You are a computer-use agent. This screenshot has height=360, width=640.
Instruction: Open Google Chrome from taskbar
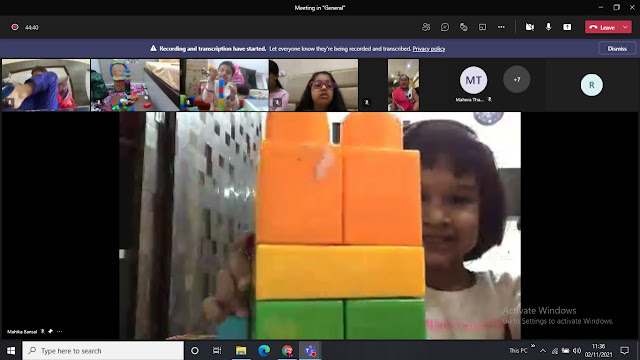point(287,351)
